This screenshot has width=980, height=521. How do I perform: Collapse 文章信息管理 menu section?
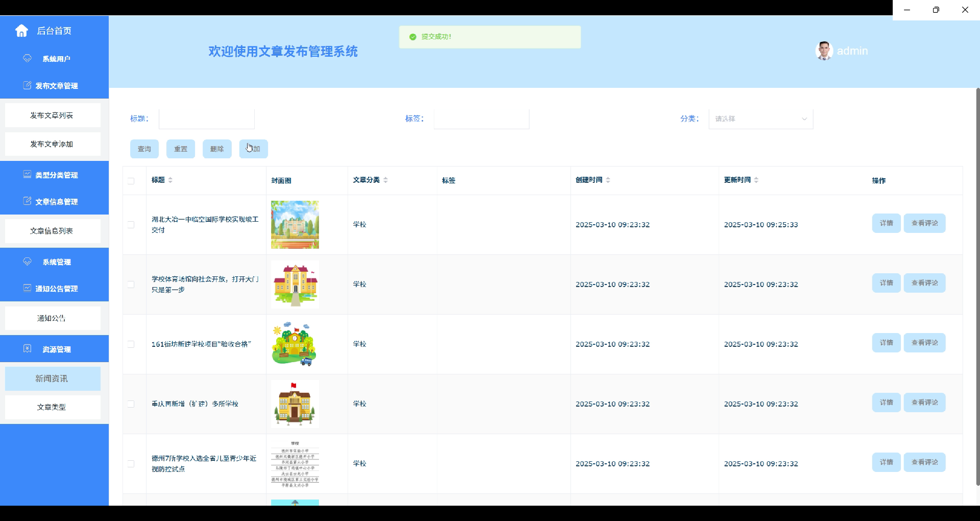pos(54,201)
